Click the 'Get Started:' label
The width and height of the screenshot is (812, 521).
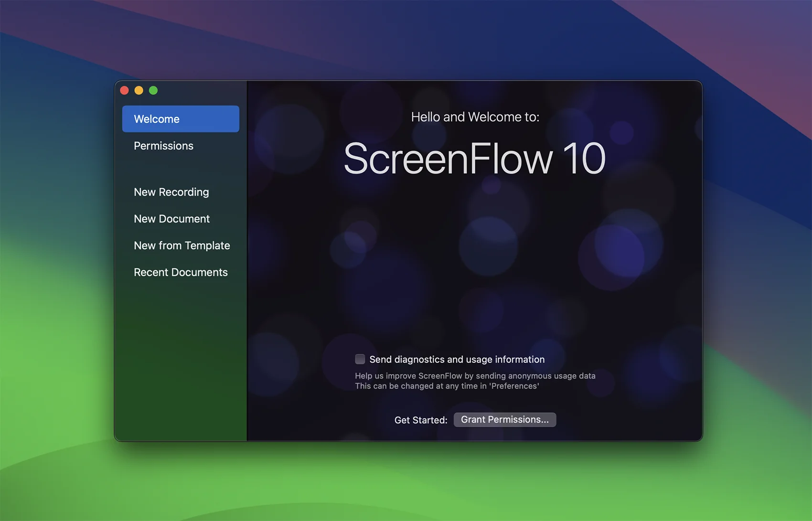pos(421,420)
